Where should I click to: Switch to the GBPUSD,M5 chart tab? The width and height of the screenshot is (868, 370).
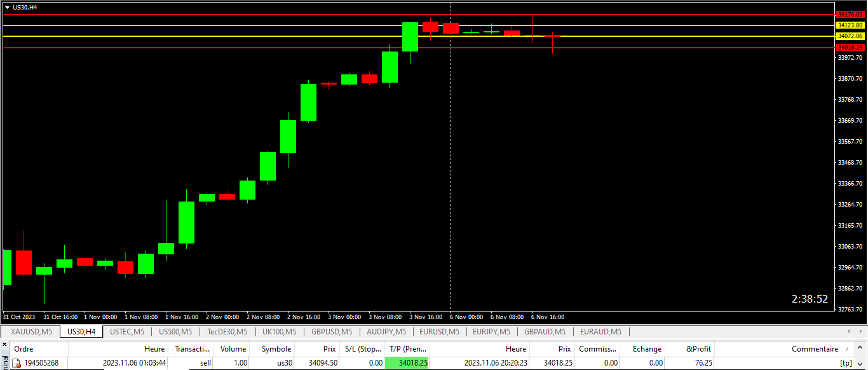(331, 331)
